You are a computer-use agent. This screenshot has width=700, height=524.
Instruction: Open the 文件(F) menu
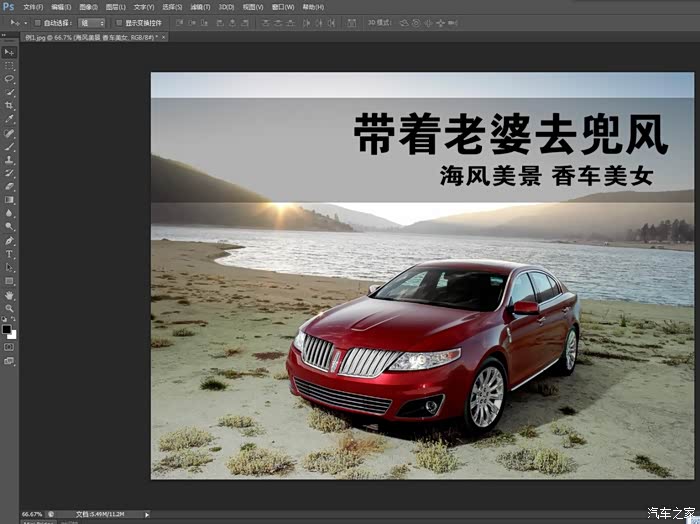point(33,7)
